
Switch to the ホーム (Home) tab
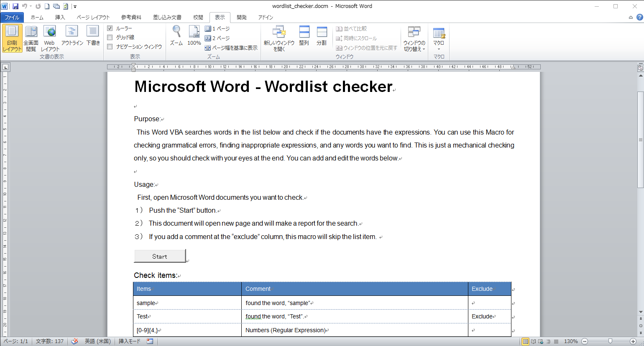click(x=37, y=18)
